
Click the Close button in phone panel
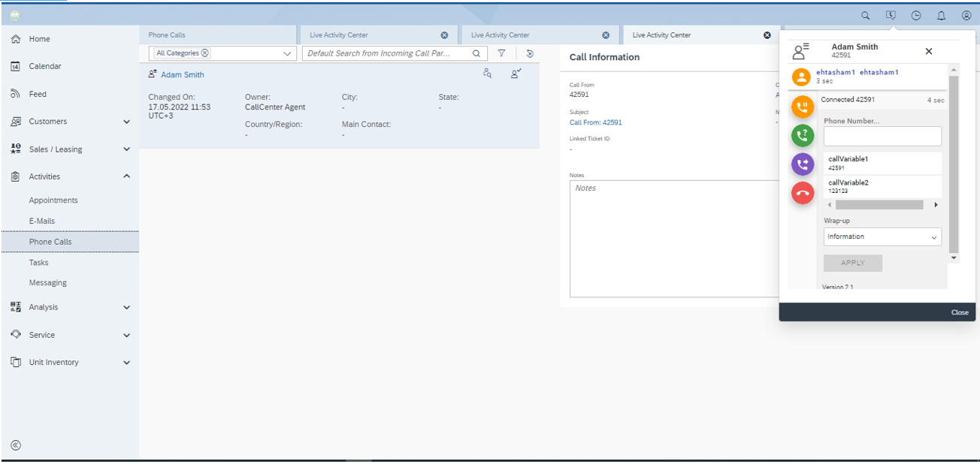click(960, 312)
